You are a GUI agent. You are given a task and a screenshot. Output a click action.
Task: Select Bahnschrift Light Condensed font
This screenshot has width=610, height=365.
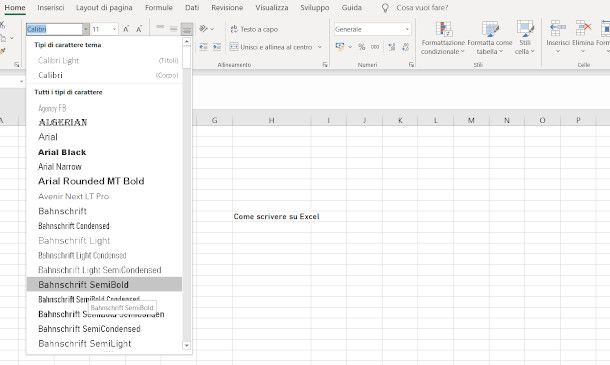[104, 255]
